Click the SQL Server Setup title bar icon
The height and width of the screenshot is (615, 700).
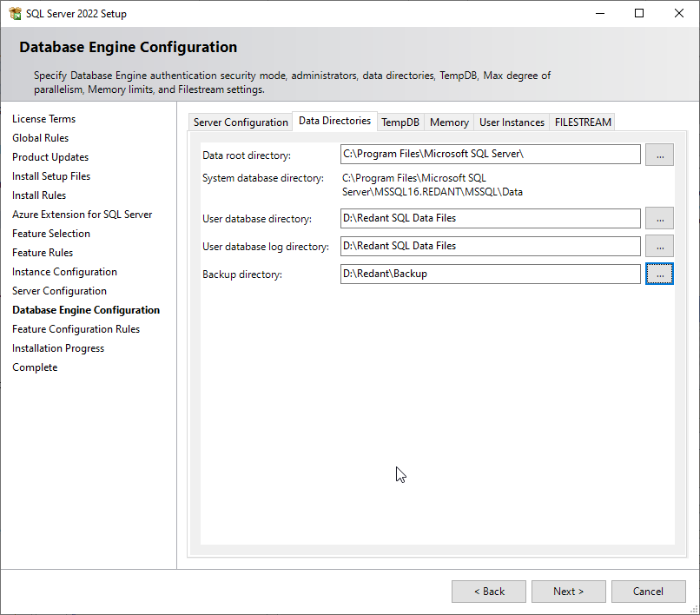(15, 13)
